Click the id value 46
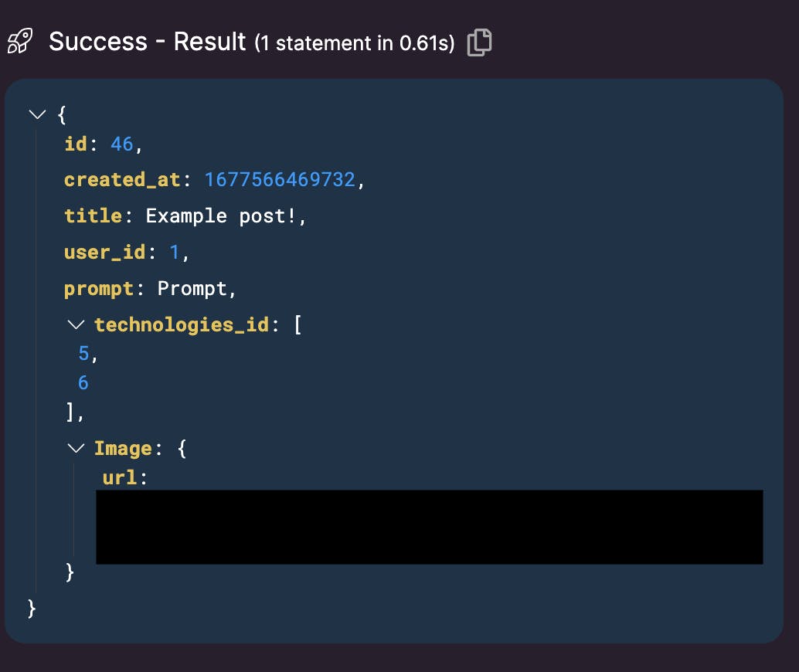 point(121,144)
